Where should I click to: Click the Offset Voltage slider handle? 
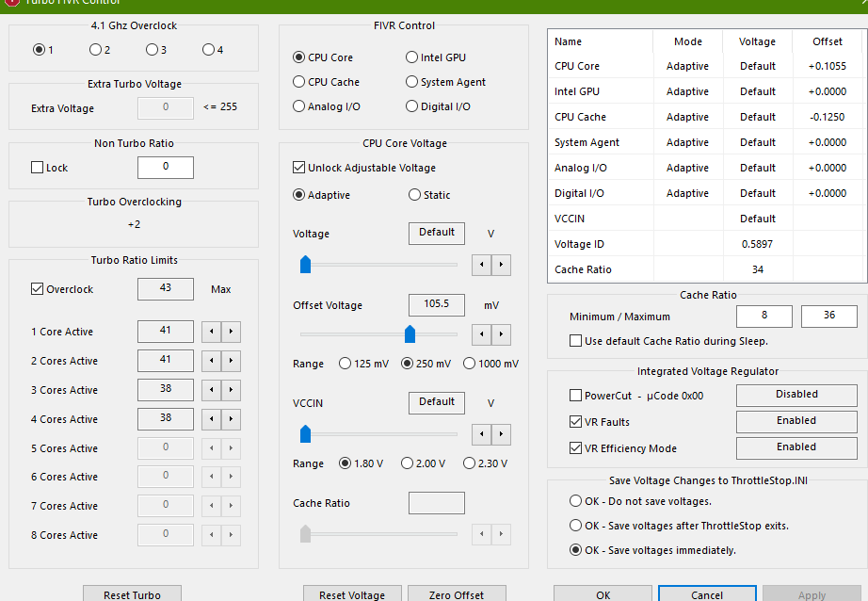[x=410, y=334]
